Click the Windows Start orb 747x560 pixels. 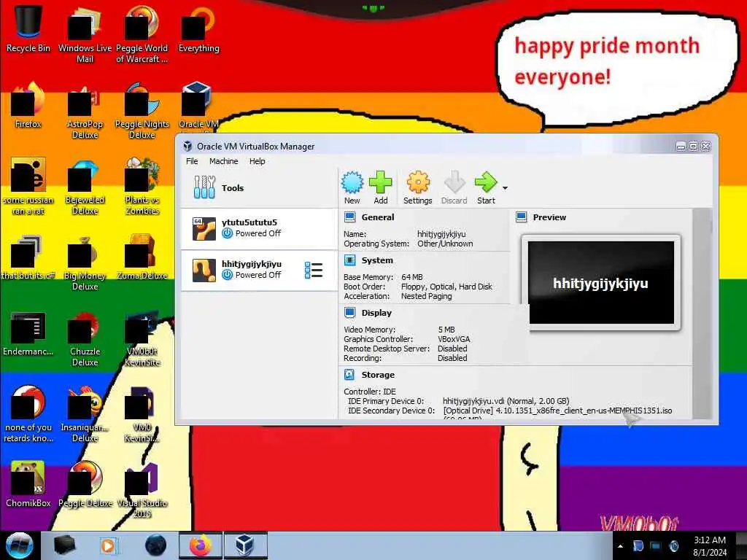coord(19,545)
